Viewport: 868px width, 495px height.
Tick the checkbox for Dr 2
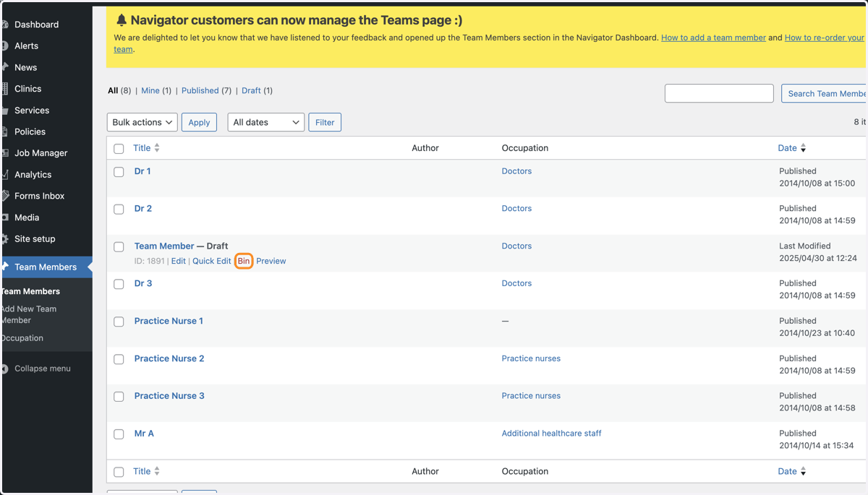pos(119,209)
